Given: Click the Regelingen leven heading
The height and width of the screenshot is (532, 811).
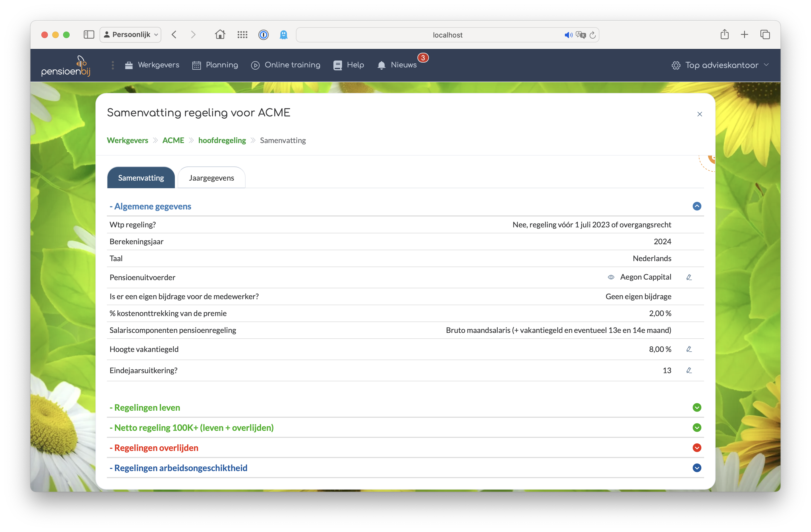Looking at the screenshot, I should tap(145, 408).
